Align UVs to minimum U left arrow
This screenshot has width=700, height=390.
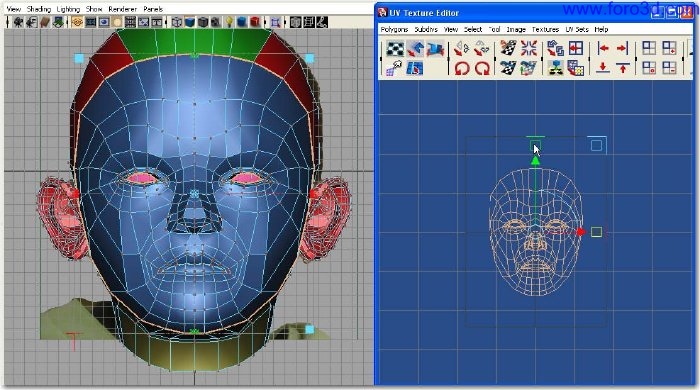pyautogui.click(x=603, y=48)
